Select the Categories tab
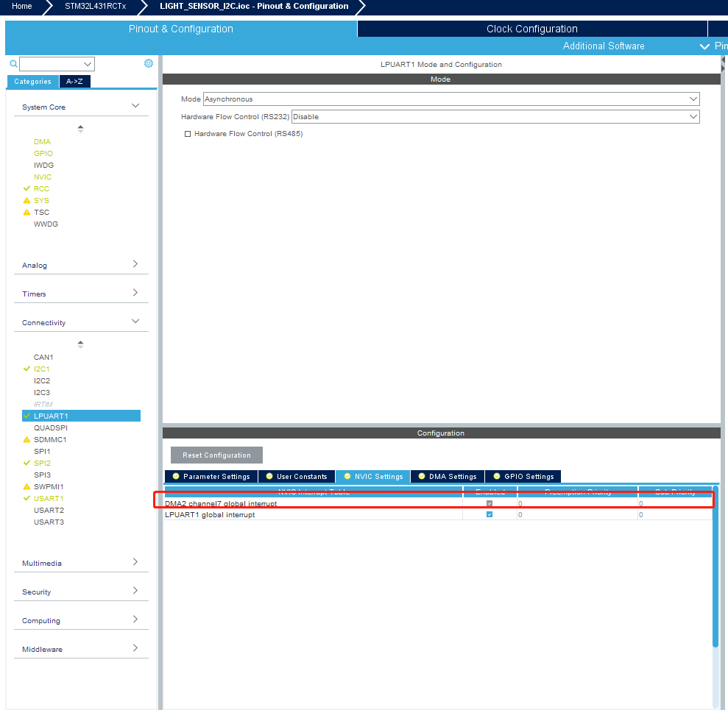The height and width of the screenshot is (710, 728). 32,82
